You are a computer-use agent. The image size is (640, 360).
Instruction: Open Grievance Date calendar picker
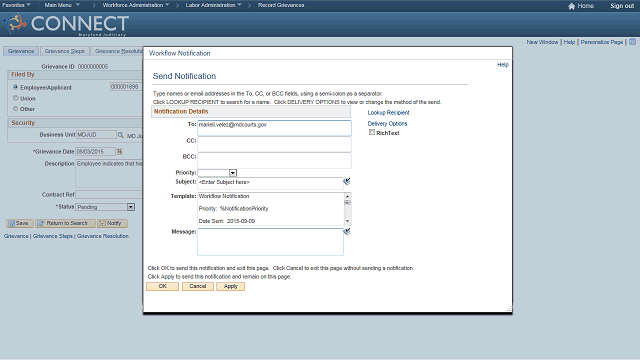coord(120,151)
